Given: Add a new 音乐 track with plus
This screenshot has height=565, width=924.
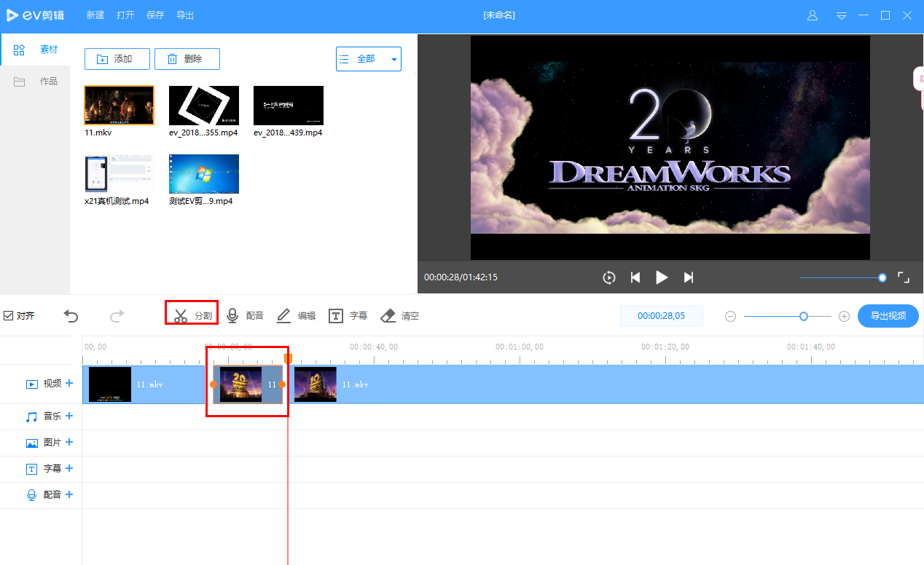Looking at the screenshot, I should click(x=69, y=416).
